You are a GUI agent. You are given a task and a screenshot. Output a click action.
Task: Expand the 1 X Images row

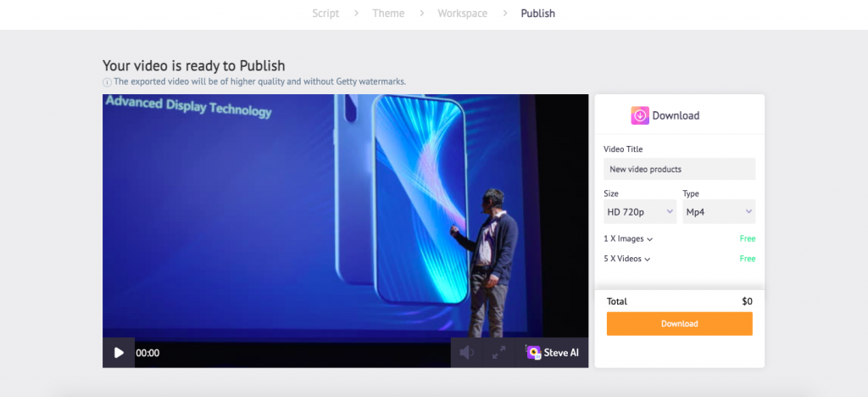tap(628, 239)
